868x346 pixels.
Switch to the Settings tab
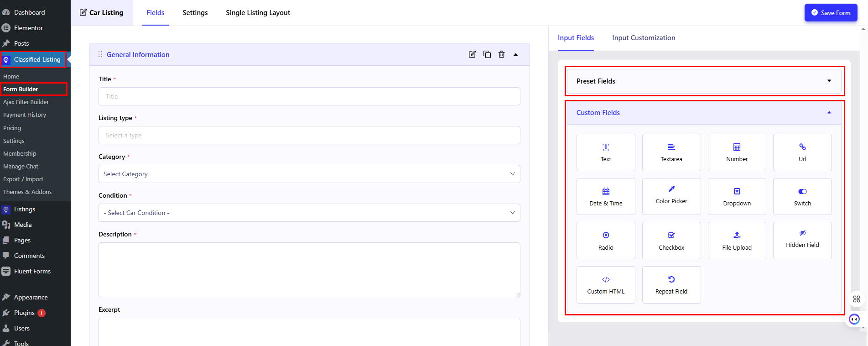pos(195,13)
